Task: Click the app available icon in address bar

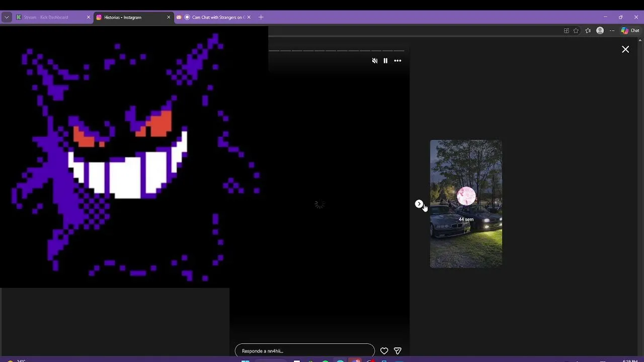Action: 567,31
